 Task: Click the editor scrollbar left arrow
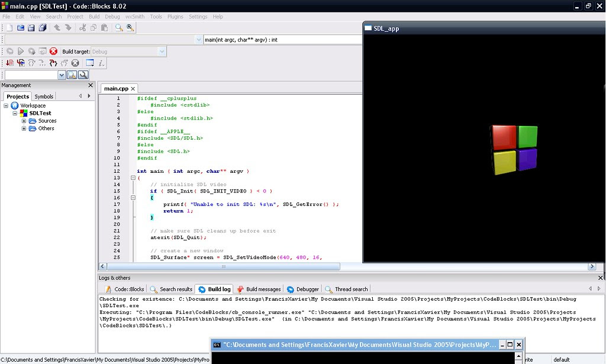click(x=103, y=266)
